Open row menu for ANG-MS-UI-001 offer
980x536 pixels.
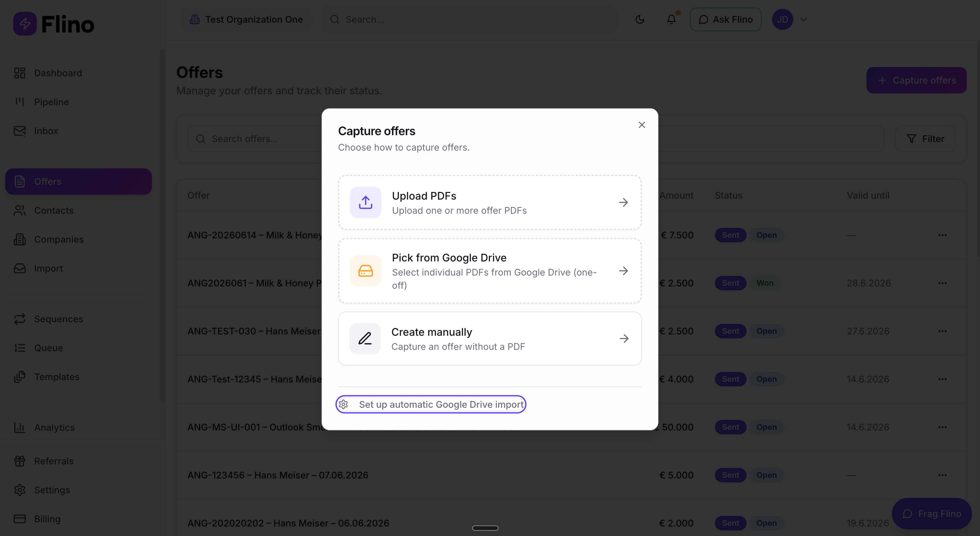tap(942, 427)
